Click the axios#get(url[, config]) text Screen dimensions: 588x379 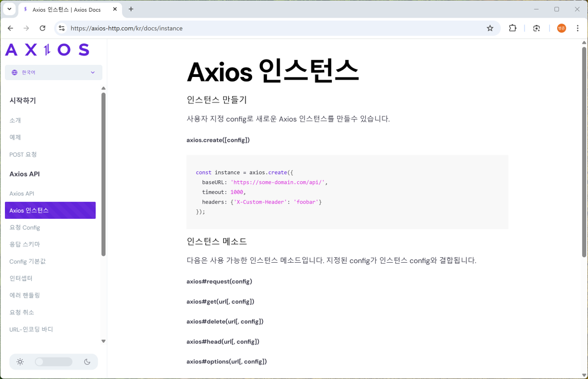click(x=220, y=302)
